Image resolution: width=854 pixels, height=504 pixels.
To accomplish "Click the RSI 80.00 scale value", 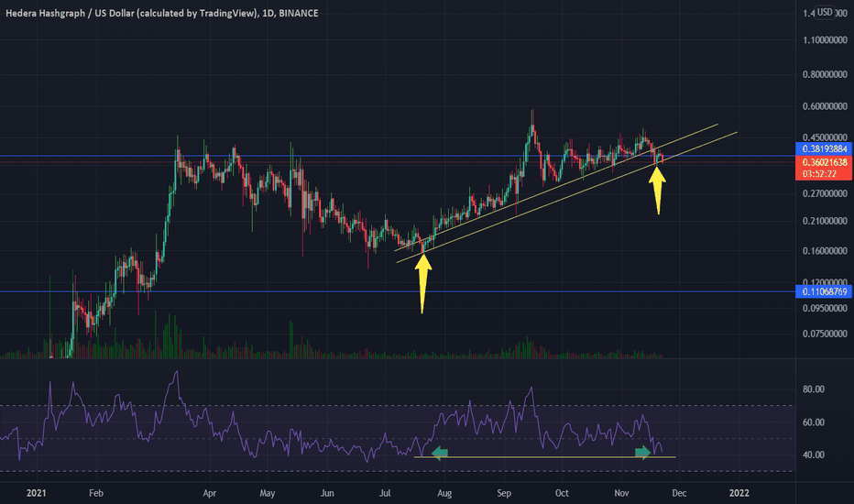I will [813, 389].
